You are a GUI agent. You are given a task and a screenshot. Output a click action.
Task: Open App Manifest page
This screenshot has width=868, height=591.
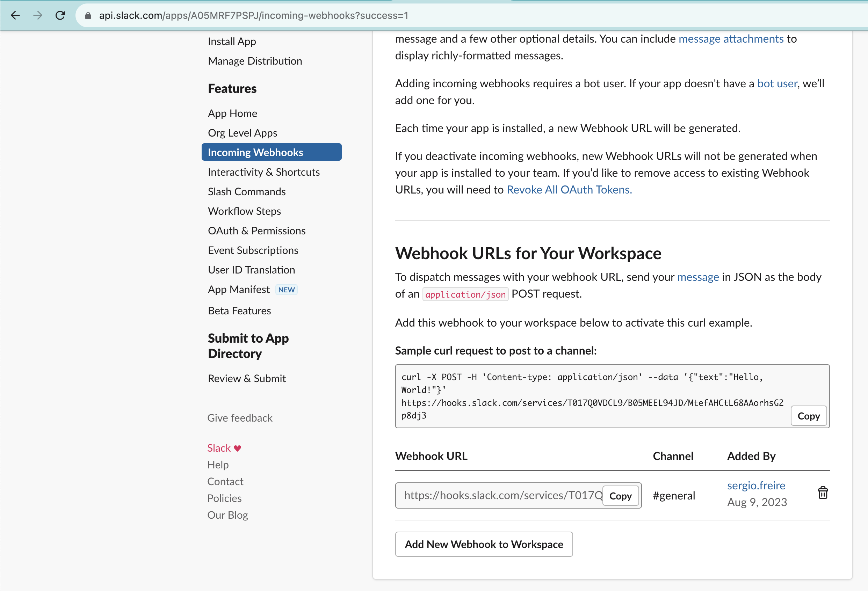point(239,289)
